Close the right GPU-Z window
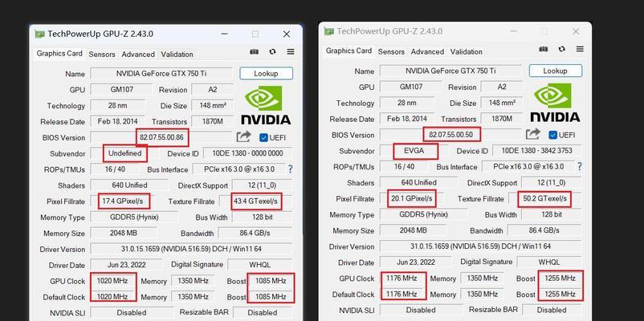Image resolution: width=644 pixels, height=321 pixels. coord(576,31)
